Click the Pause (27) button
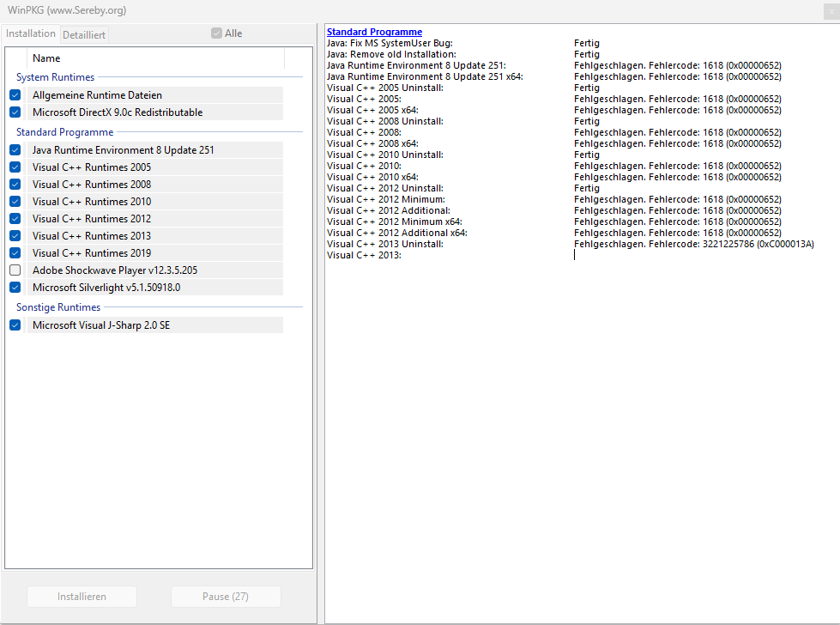Screen dimensions: 840x625 point(226,597)
